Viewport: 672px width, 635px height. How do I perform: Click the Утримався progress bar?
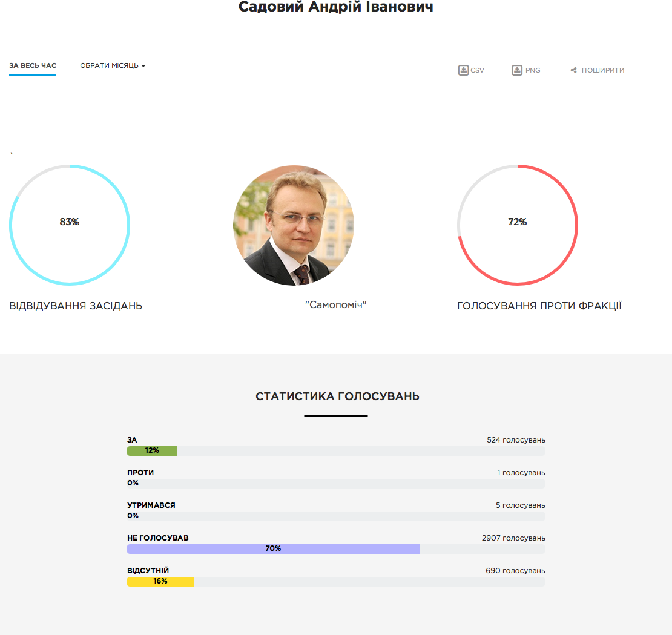(336, 516)
